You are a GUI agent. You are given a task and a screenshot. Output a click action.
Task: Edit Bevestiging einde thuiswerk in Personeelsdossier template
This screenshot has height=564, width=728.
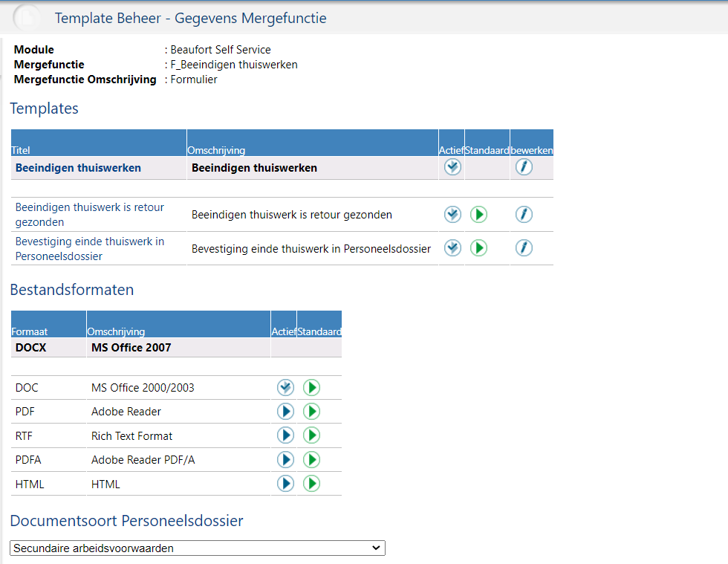click(x=524, y=248)
